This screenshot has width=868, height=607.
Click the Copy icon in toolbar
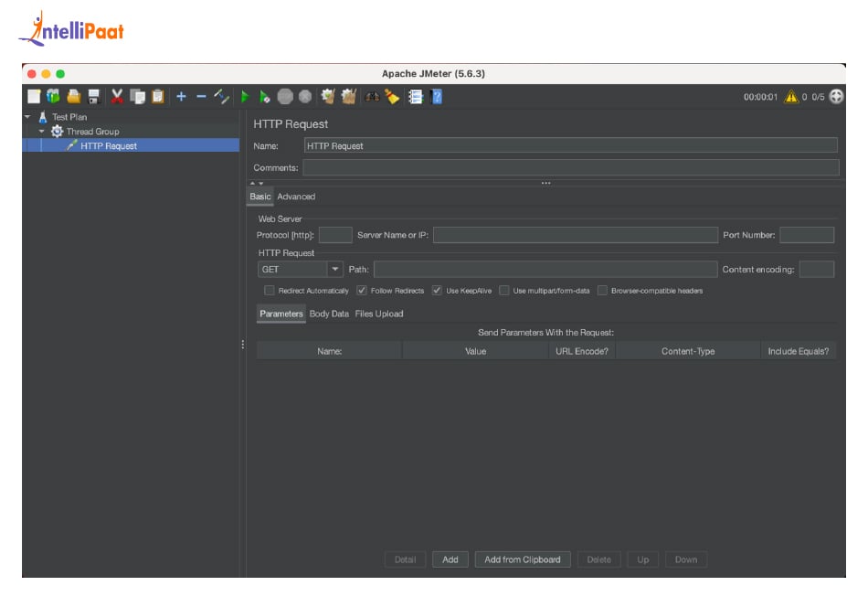tap(137, 96)
